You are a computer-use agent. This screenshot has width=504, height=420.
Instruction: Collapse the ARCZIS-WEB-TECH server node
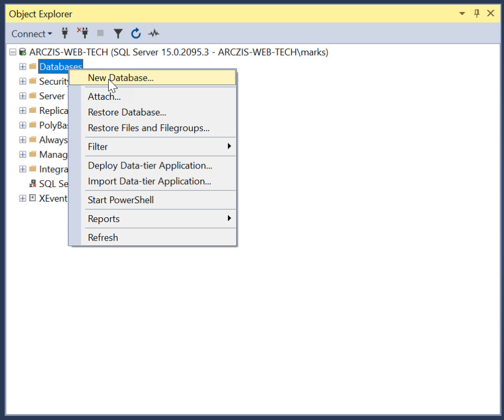(13, 52)
